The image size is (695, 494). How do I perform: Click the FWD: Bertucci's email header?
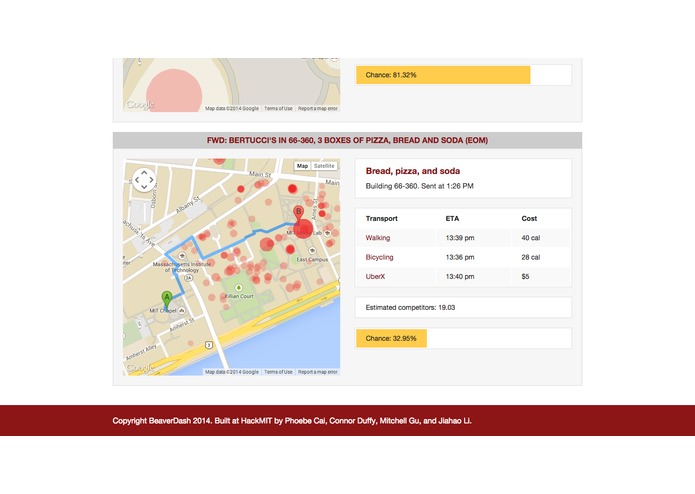348,140
